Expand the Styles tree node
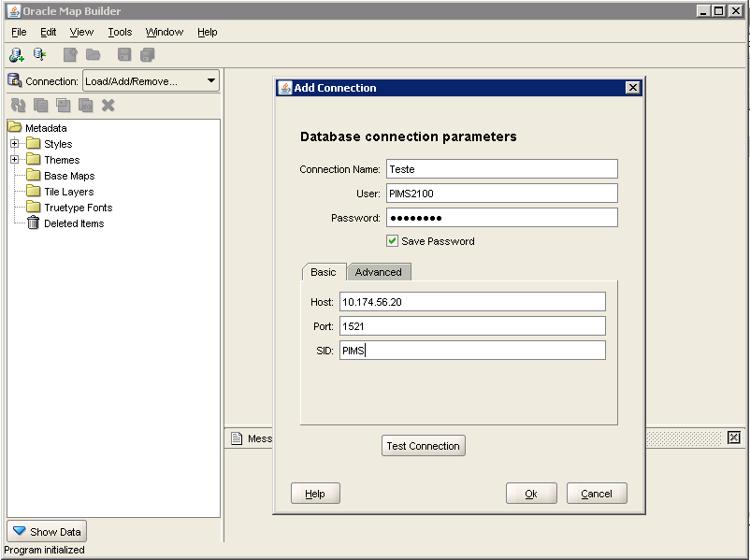Image resolution: width=750 pixels, height=560 pixels. point(14,143)
